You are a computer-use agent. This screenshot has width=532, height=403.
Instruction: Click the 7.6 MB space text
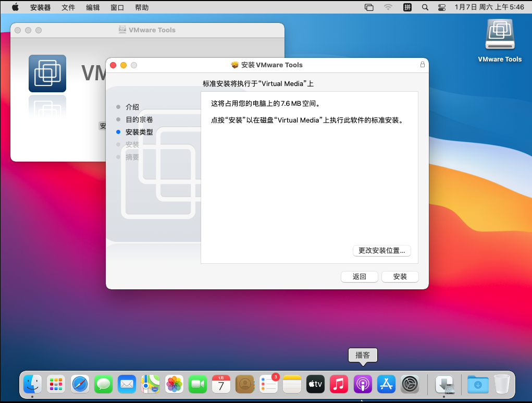click(x=265, y=104)
